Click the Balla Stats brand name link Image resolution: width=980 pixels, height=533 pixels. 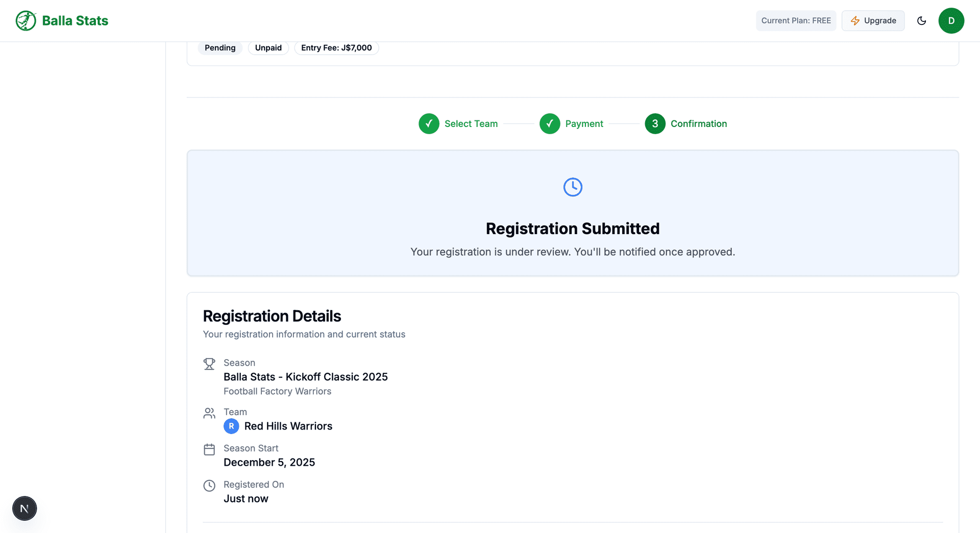[x=75, y=20]
